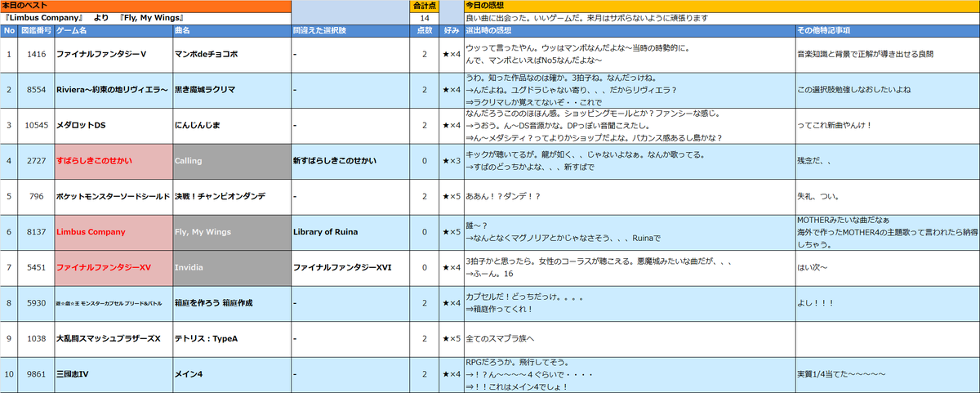Image resolution: width=980 pixels, height=393 pixels.
Task: Select the ポケットモンスターソードシールド game cell
Action: pos(113,197)
